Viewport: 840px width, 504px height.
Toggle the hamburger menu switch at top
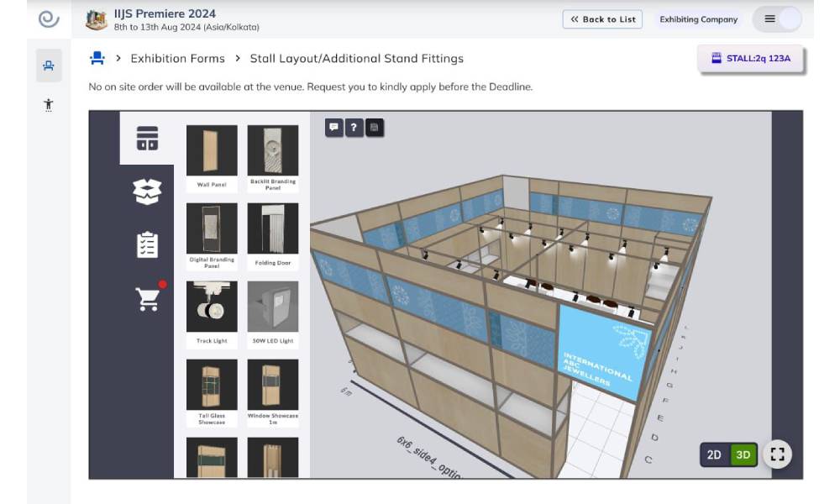point(777,19)
